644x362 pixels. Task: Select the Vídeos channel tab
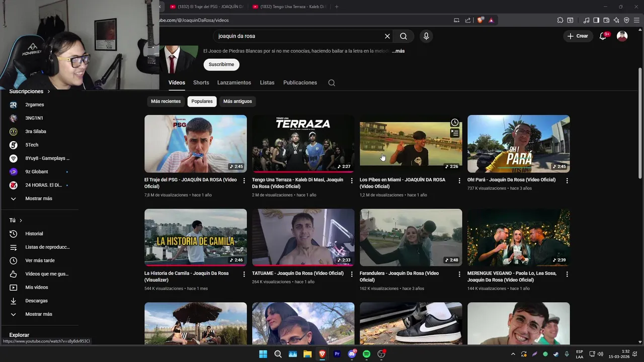177,82
